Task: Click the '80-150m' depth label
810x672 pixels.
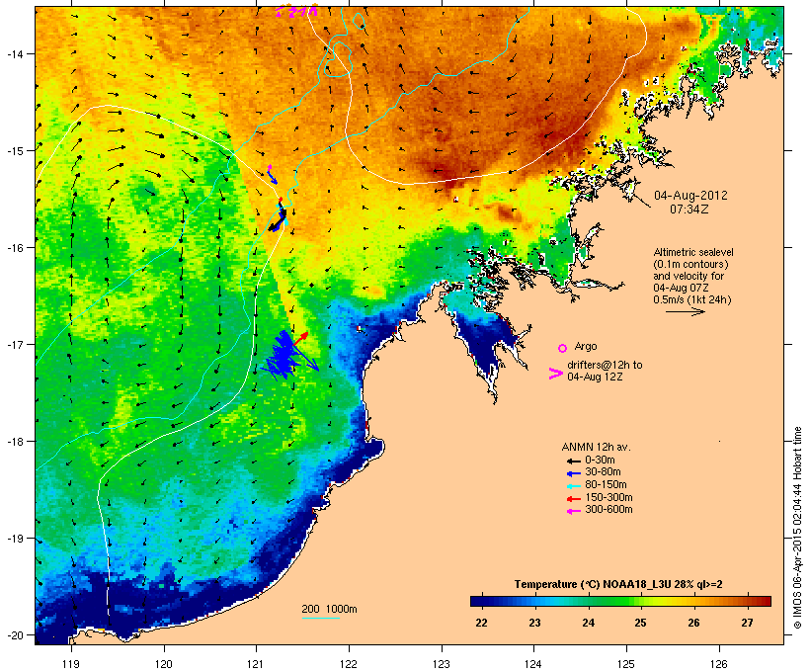Action: tap(606, 485)
